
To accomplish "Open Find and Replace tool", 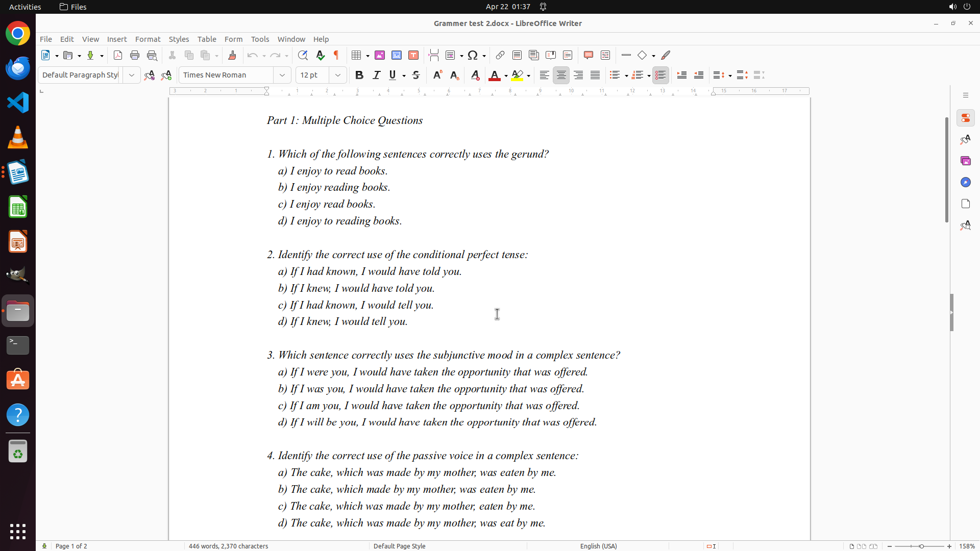I will [x=303, y=55].
